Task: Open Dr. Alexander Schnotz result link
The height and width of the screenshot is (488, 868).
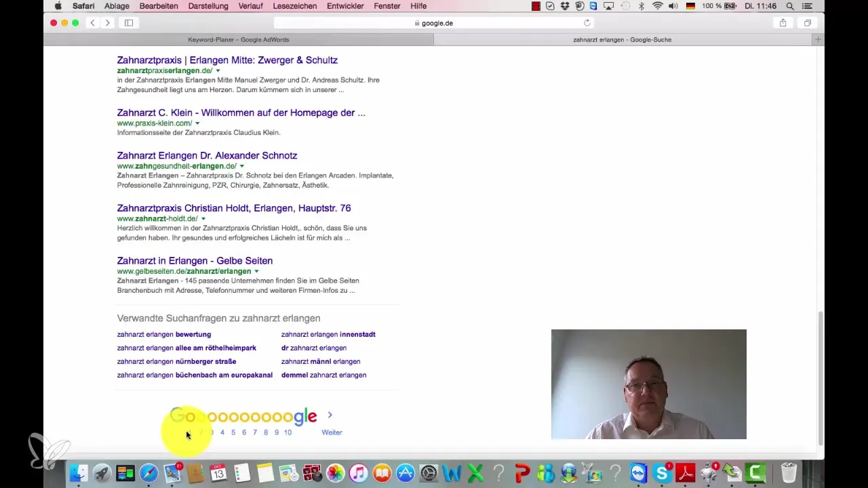Action: 207,156
